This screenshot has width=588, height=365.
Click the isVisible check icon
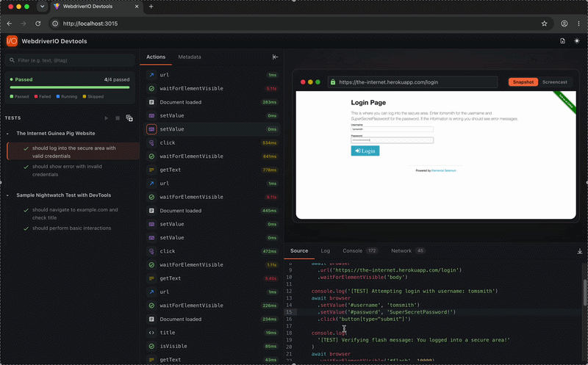pos(151,346)
